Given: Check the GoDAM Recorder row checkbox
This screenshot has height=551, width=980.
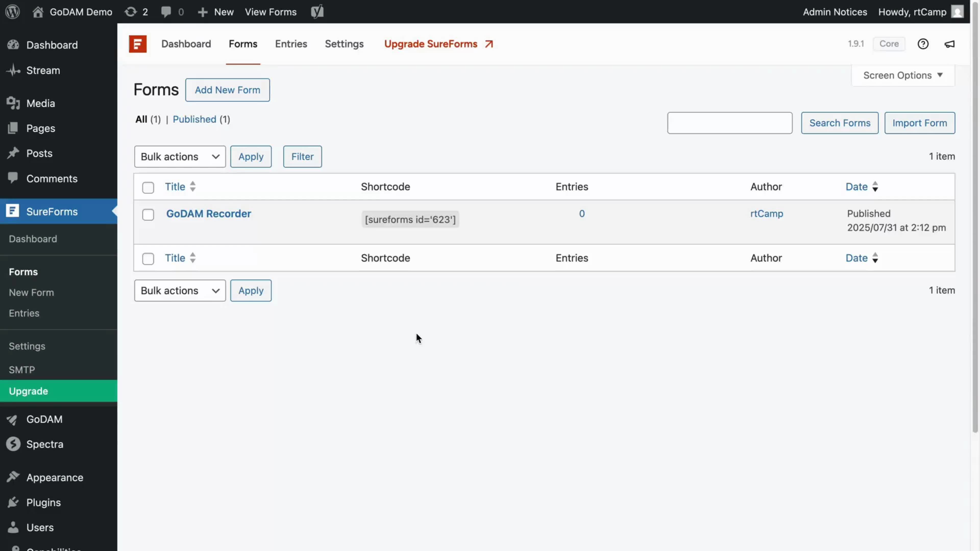Looking at the screenshot, I should (148, 215).
